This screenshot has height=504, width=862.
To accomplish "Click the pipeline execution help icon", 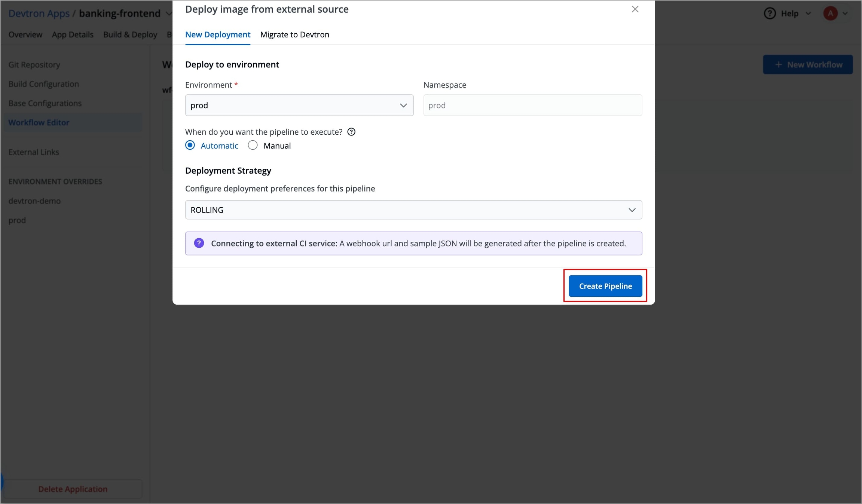I will [351, 132].
